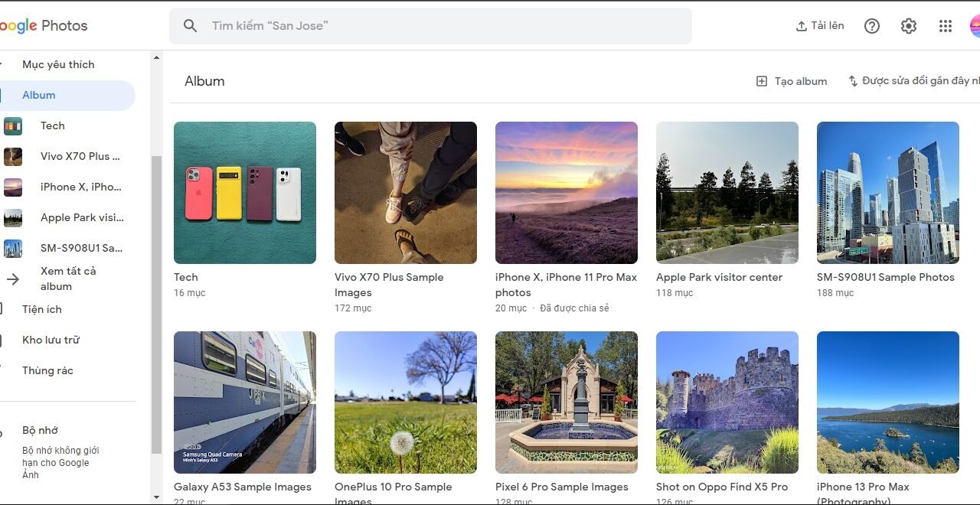980x505 pixels.
Task: Click the Apple Park sidebar thumbnail icon
Action: (13, 218)
